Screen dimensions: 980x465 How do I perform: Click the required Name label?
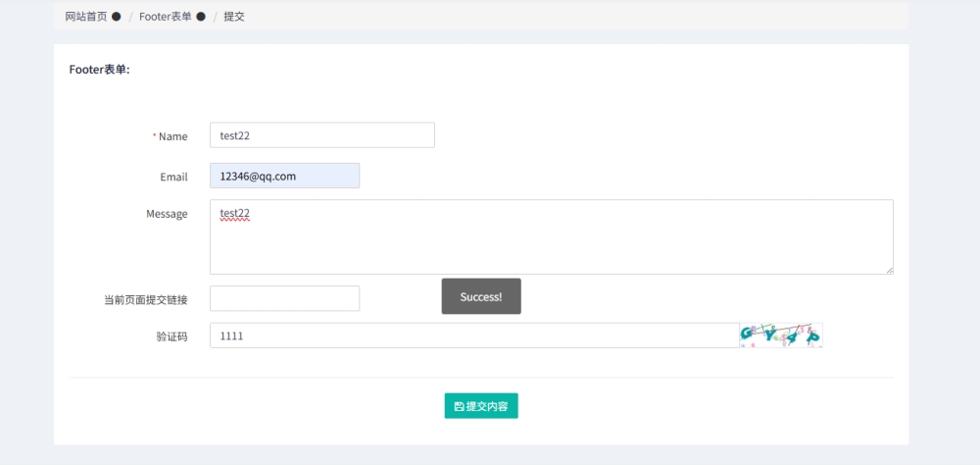172,136
